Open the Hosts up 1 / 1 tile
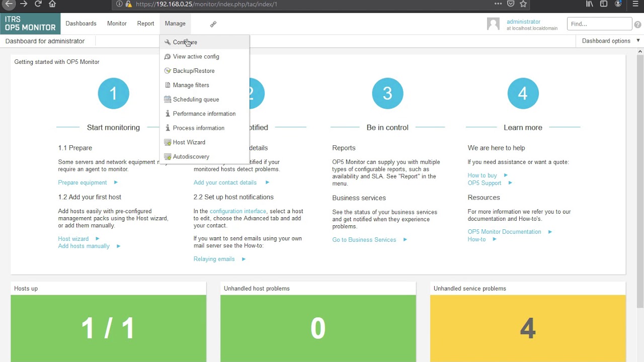Screen dimensions: 644x362 (x=108, y=328)
